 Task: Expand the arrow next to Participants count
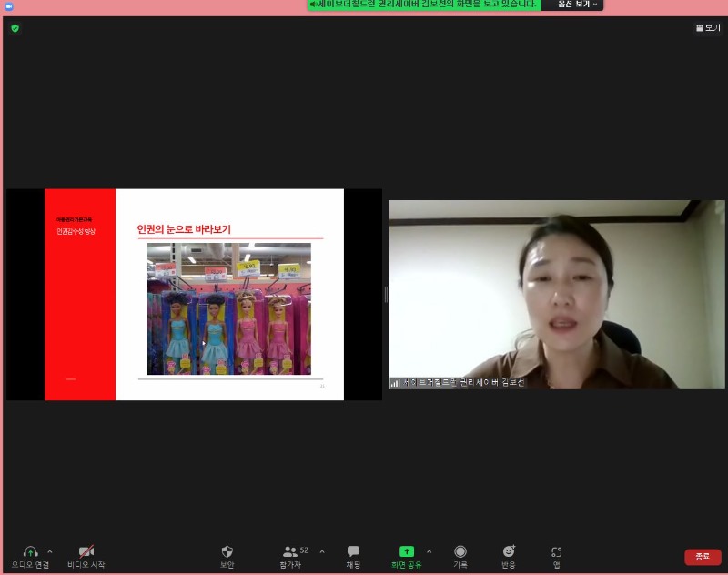click(x=322, y=551)
